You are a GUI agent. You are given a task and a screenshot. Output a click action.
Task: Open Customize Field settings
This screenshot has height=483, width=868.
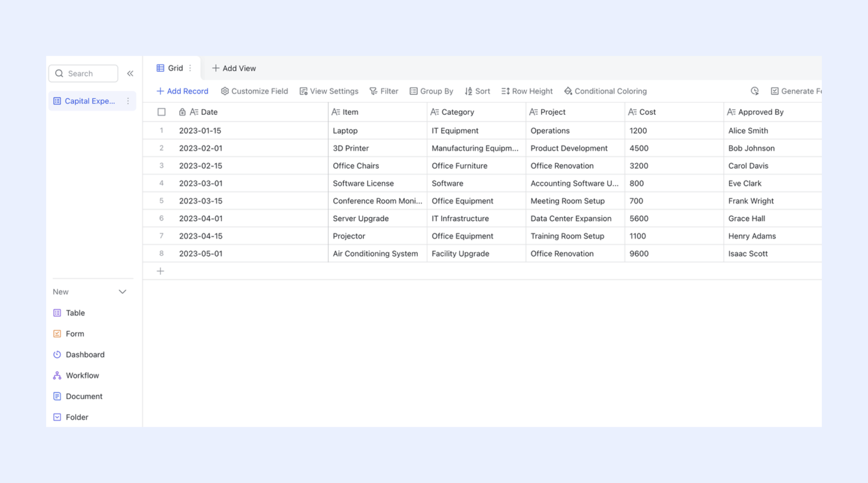pos(254,91)
